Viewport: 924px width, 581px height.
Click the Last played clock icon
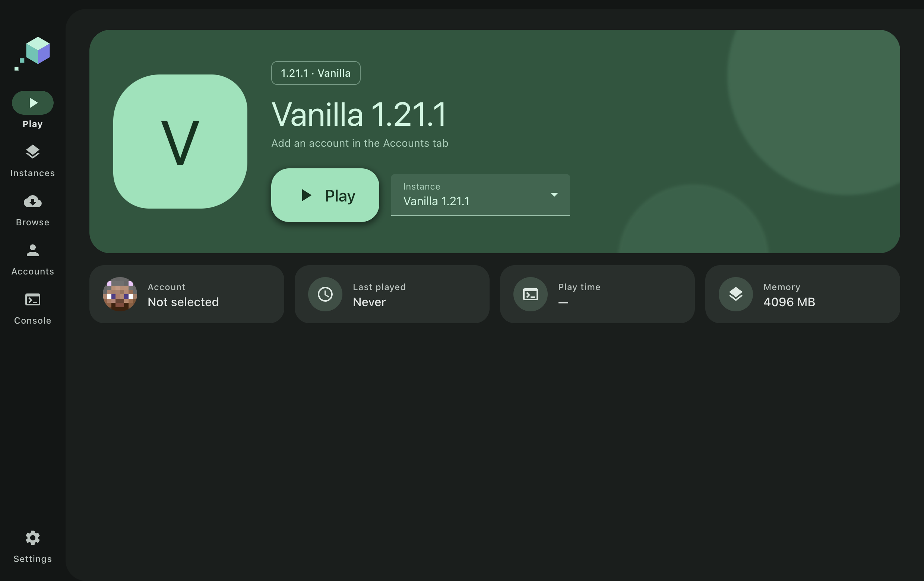325,294
